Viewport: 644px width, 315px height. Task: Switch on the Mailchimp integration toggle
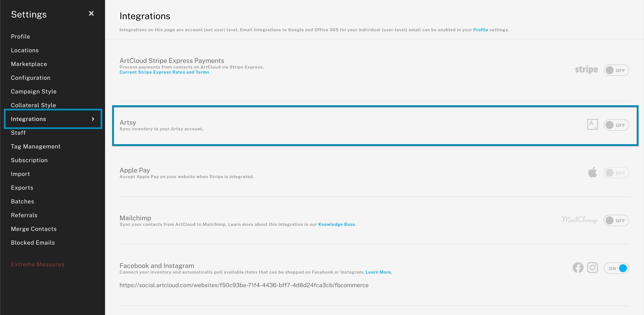coord(616,221)
